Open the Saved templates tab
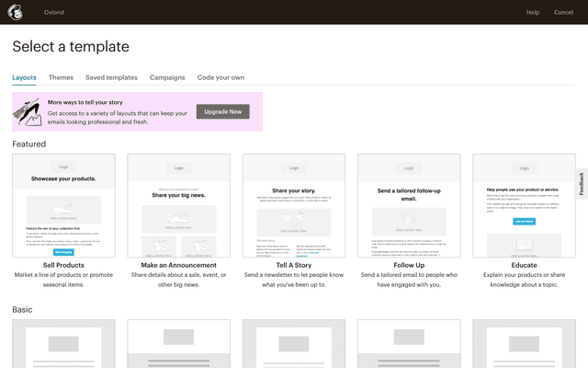The width and height of the screenshot is (588, 368). tap(111, 77)
